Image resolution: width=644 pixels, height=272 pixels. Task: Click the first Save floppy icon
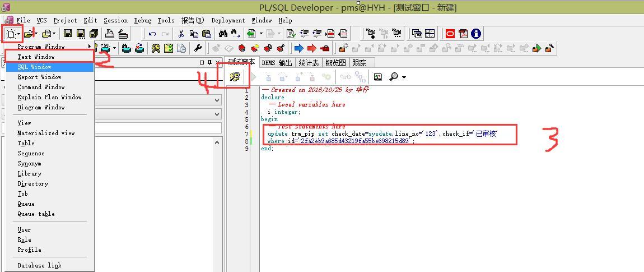[68, 34]
